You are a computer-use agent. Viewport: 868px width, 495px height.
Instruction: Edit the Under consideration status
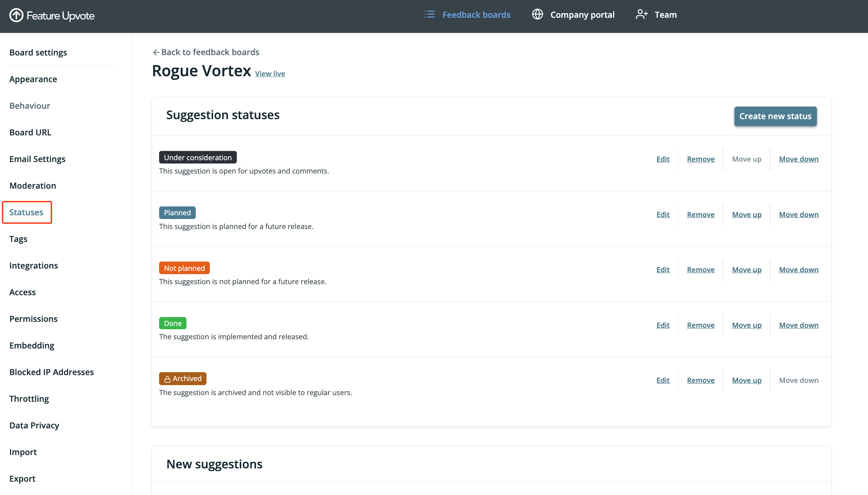tap(663, 159)
